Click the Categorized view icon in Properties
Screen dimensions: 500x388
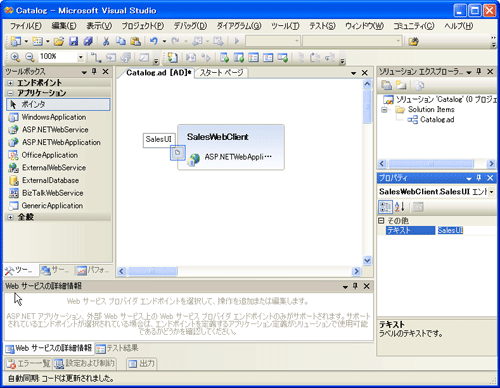click(x=385, y=207)
